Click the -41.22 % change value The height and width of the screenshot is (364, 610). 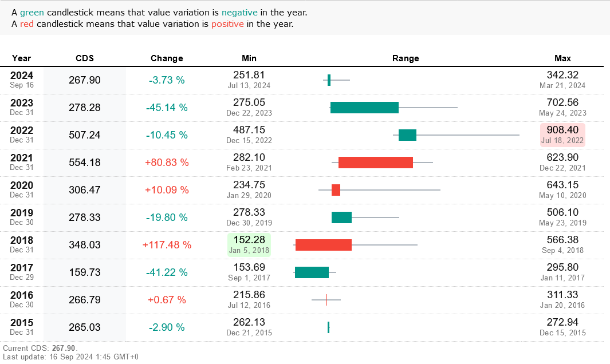point(167,272)
